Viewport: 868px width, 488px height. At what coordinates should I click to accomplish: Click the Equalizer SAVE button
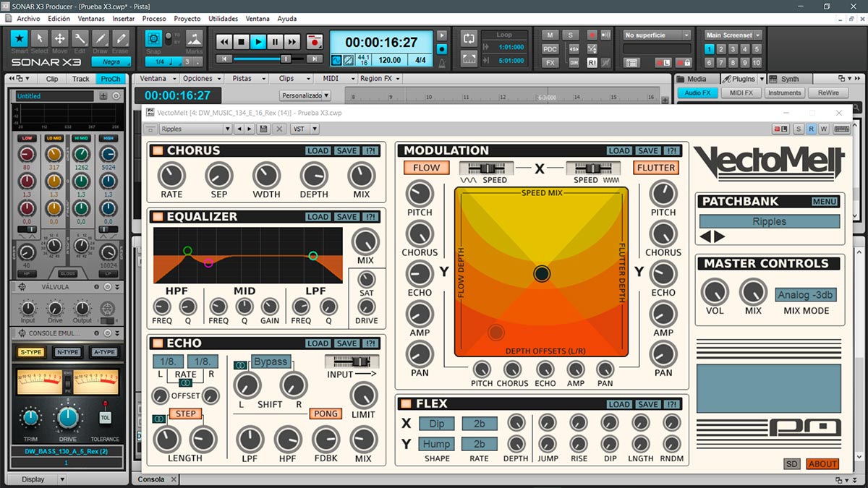346,216
